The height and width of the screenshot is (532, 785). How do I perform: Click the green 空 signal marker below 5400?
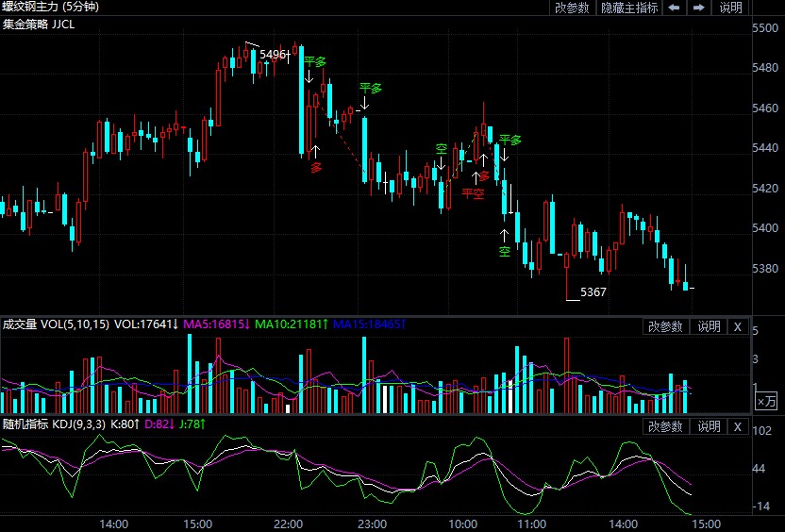tap(505, 252)
